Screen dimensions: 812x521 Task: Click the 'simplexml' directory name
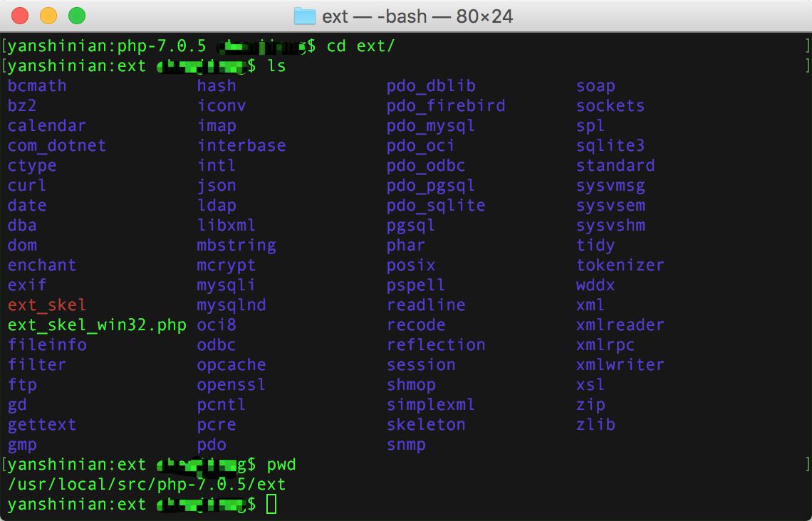tap(431, 405)
